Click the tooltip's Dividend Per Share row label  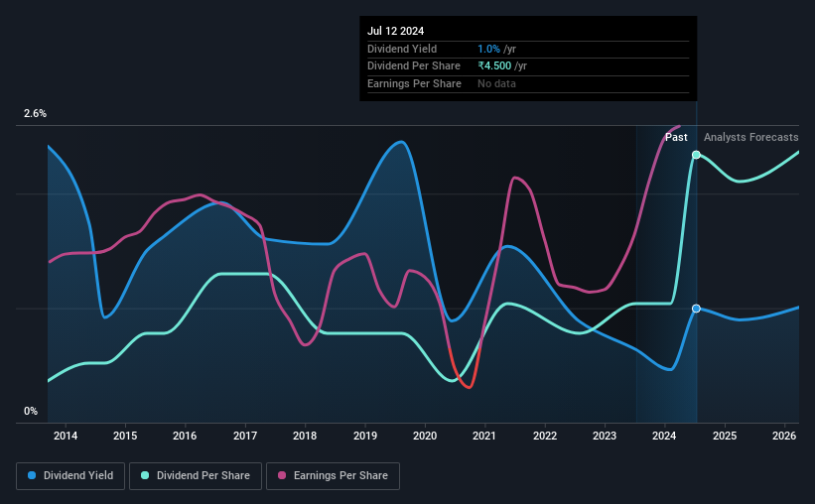tap(414, 66)
